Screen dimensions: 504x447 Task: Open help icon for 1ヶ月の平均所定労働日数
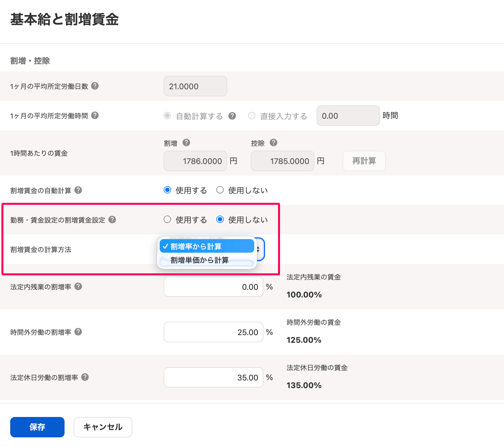click(x=95, y=86)
